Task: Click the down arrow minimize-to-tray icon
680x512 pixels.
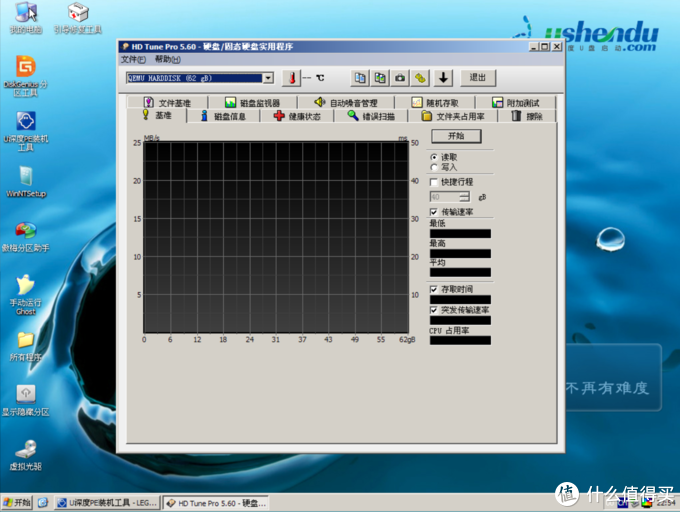Action: [x=444, y=78]
